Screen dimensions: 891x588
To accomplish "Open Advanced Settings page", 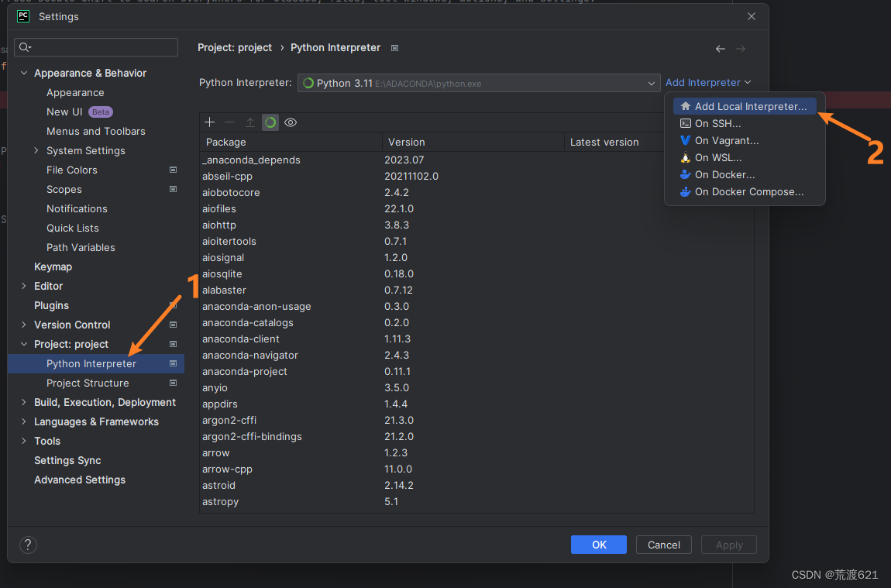I will (80, 480).
